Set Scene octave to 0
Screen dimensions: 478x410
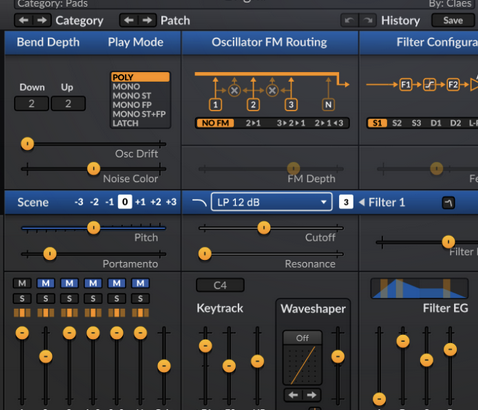(125, 202)
